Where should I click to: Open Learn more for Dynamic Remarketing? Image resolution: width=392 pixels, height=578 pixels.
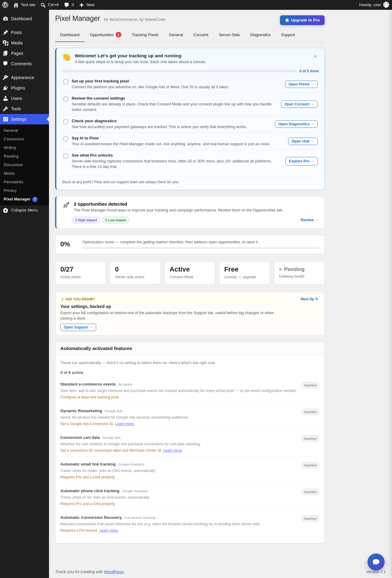pyautogui.click(x=125, y=424)
